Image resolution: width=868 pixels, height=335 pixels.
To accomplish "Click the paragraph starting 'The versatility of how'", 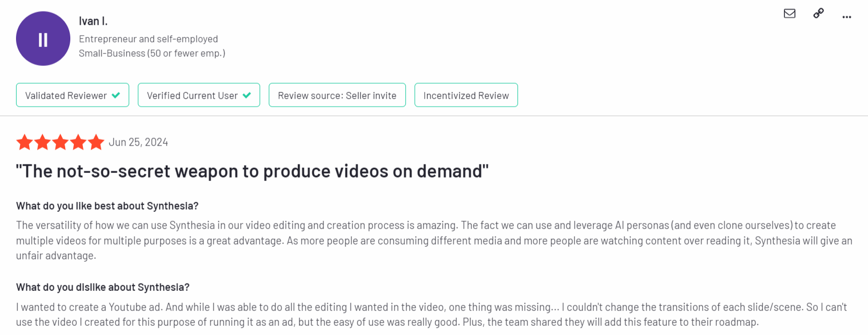I will click(434, 241).
